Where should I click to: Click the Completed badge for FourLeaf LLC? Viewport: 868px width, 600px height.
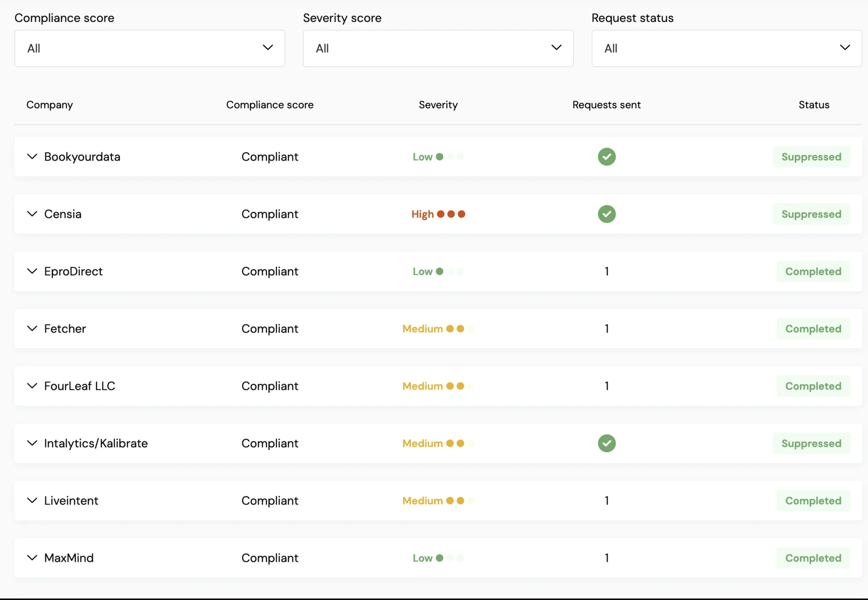pyautogui.click(x=813, y=386)
